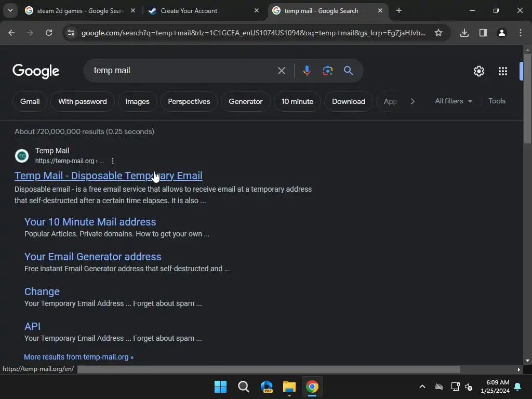Select the Download filter chip

(349, 101)
